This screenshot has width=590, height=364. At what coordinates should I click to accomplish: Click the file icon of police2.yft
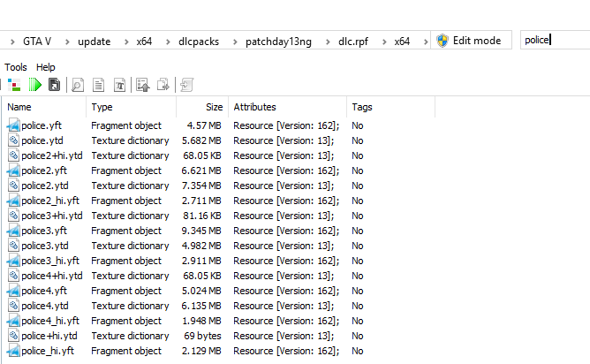coord(13,171)
